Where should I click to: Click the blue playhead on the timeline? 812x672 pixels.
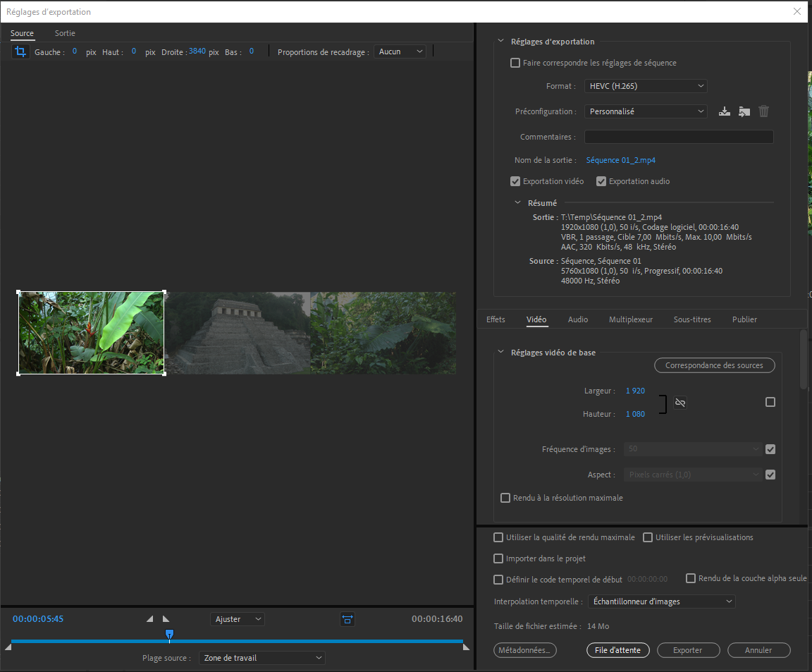169,634
